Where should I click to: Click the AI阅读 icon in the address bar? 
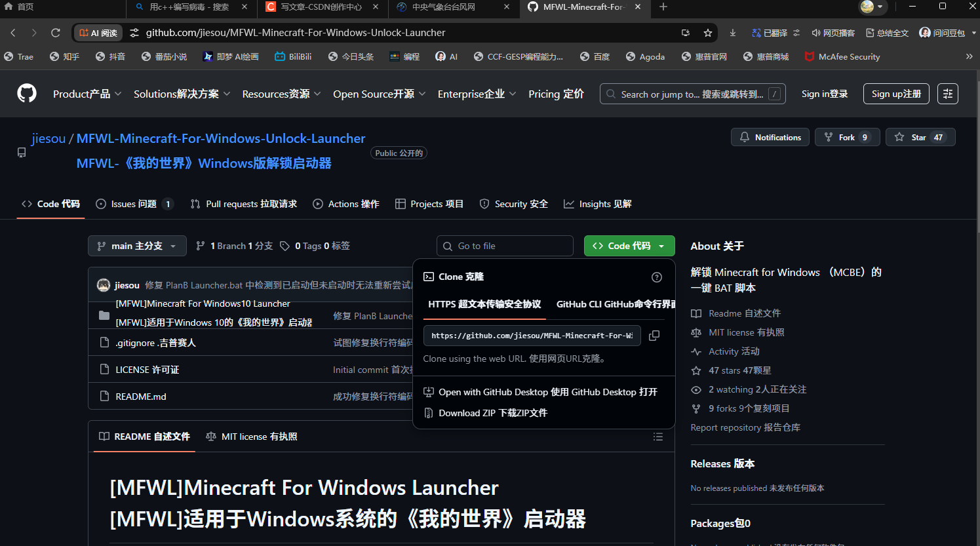point(97,33)
